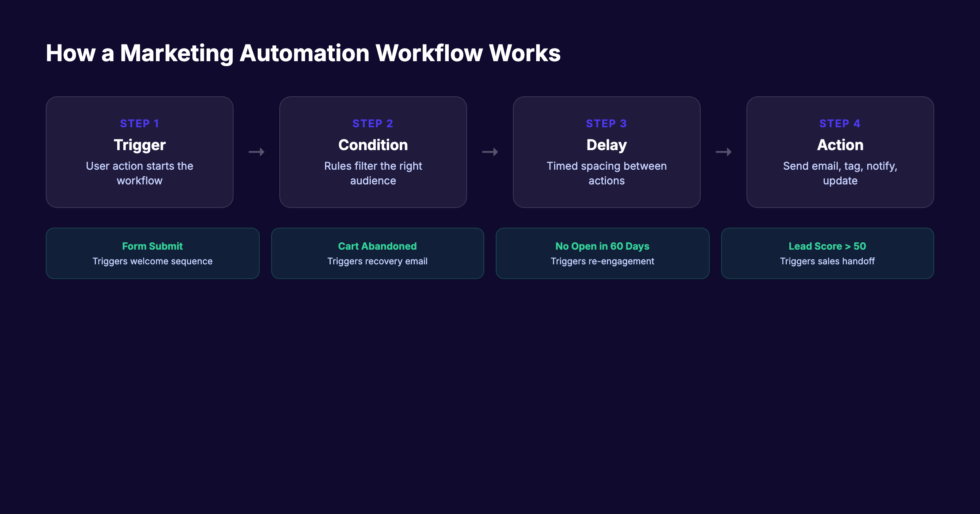Screen dimensions: 980x514
Task: Click the Triggers welcome sequence text
Action: point(152,261)
